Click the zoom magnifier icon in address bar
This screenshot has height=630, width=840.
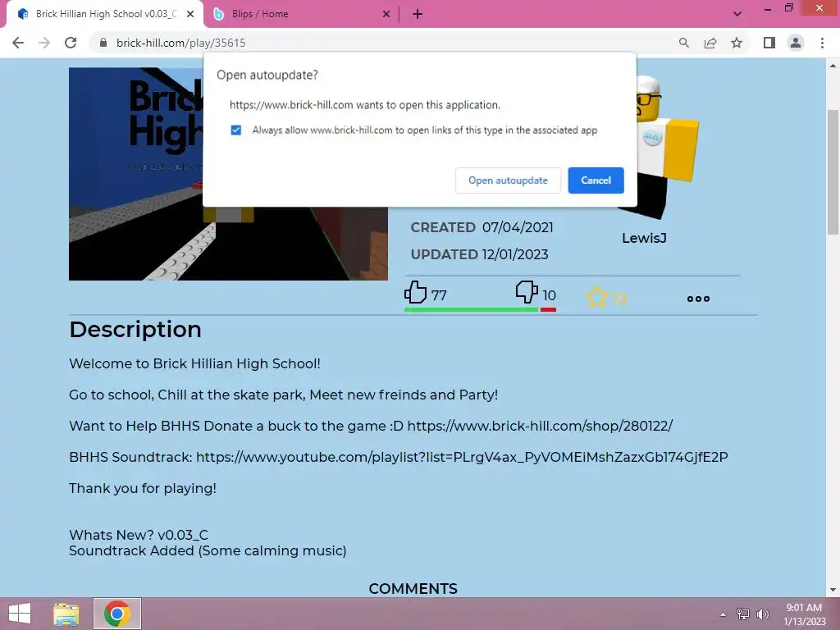coord(683,43)
